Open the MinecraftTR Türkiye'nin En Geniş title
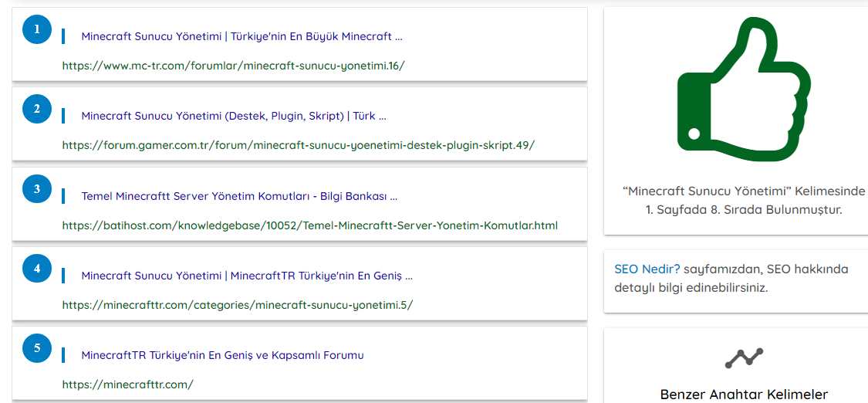Image resolution: width=868 pixels, height=403 pixels. click(247, 276)
